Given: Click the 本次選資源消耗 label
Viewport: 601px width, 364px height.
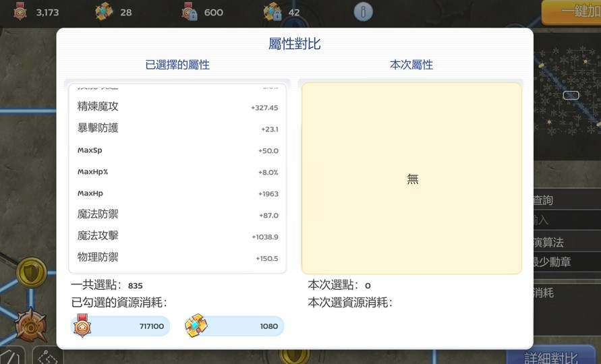Looking at the screenshot, I should click(350, 302).
